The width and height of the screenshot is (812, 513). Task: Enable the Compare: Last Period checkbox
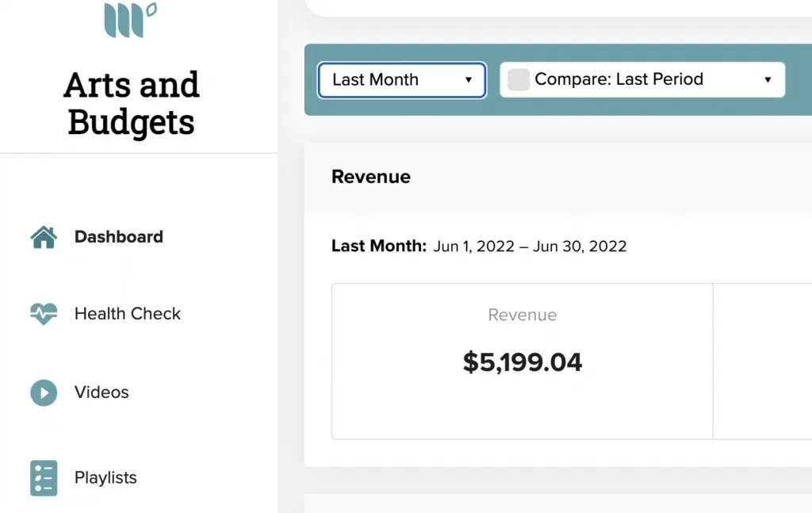coord(519,80)
